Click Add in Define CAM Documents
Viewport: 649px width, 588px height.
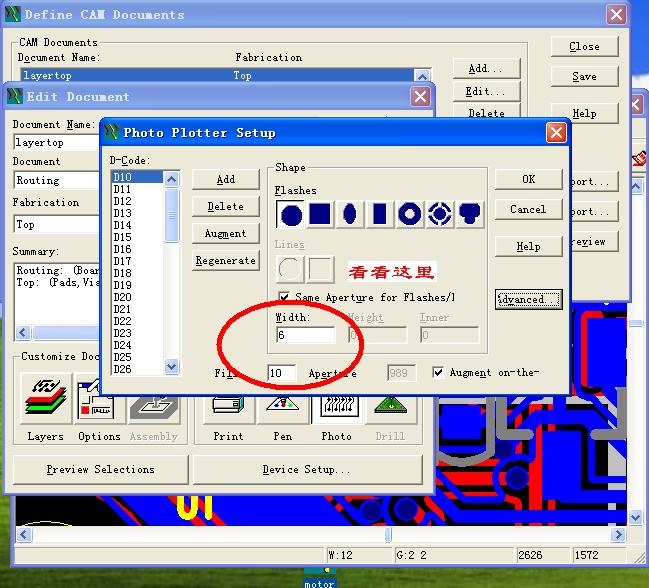tap(486, 68)
